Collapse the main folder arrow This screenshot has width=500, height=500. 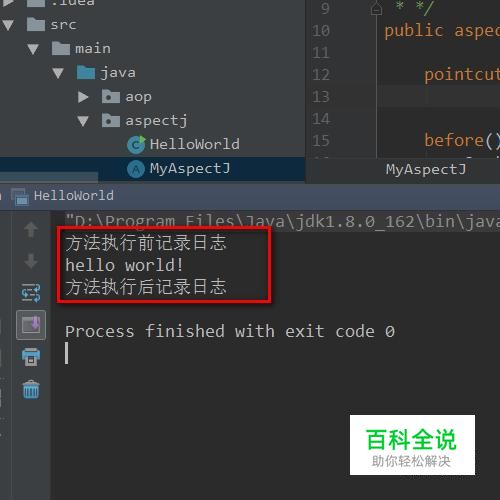coord(33,49)
